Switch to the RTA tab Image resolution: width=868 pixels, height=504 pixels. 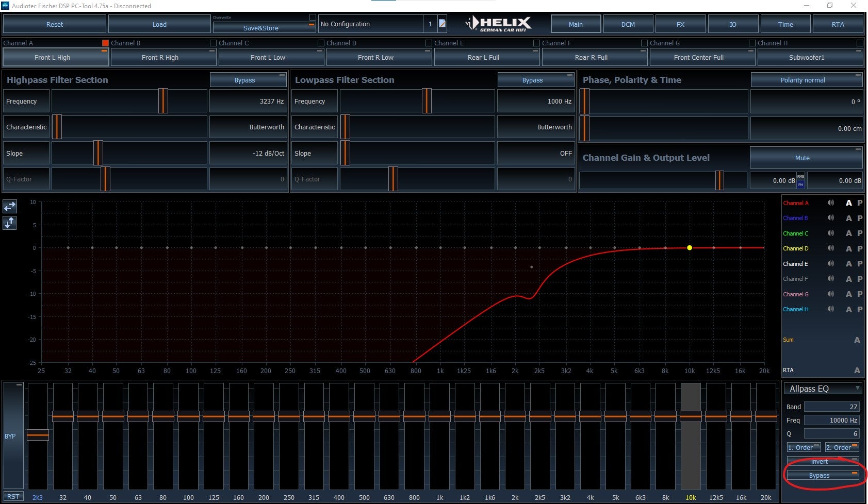(838, 24)
